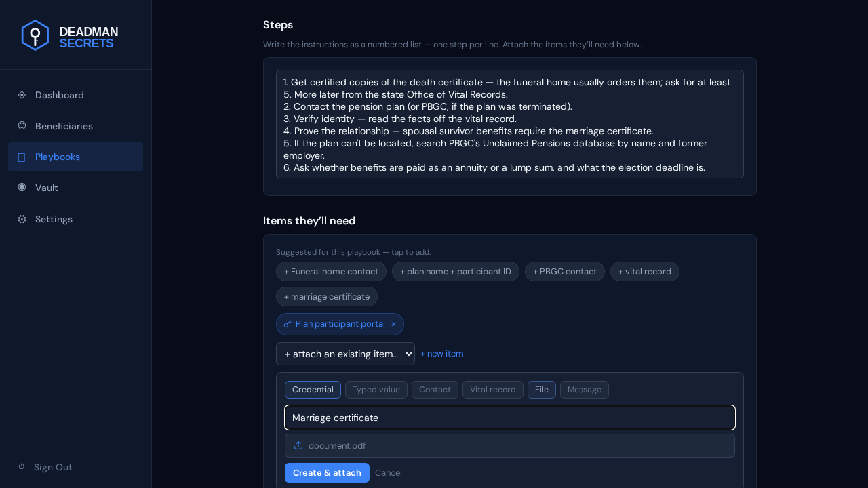Add suggested PBGC contact item

[565, 272]
